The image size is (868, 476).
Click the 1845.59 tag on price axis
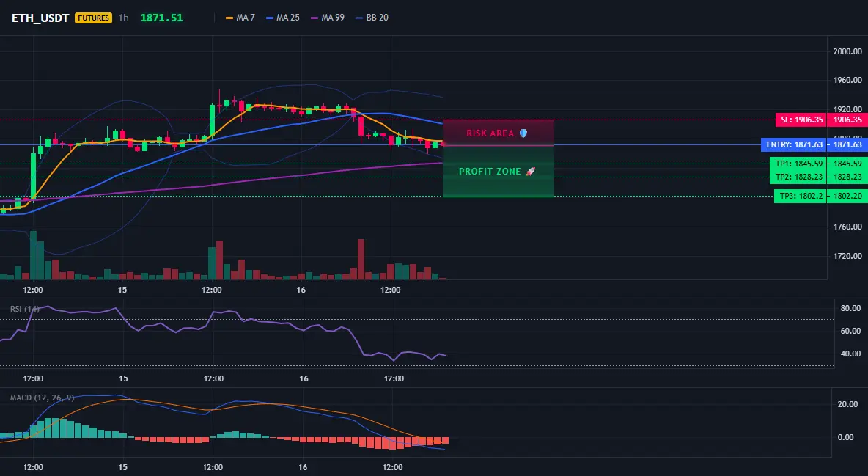[x=847, y=164]
